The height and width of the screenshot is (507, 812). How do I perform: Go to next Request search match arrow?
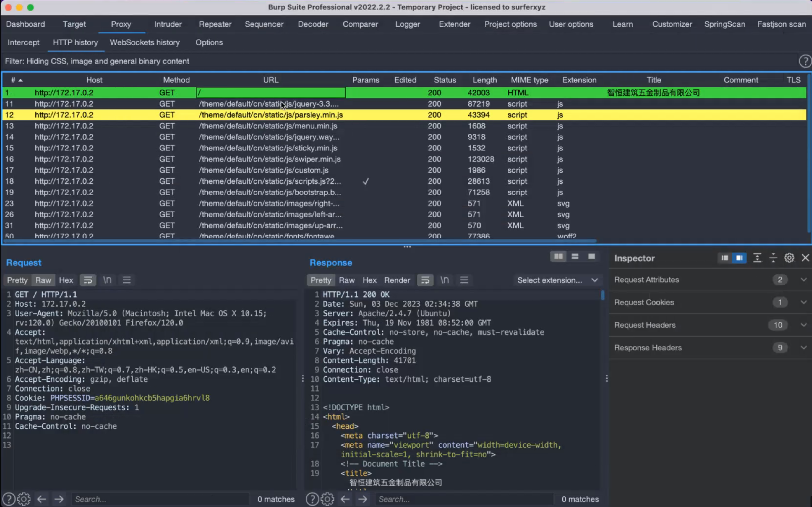pos(59,499)
